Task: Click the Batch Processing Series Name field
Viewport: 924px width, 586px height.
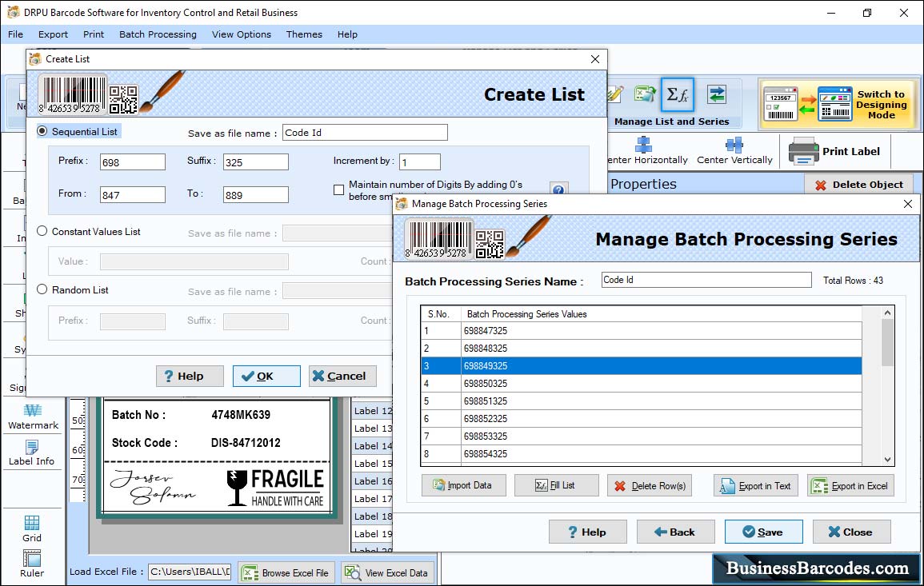Action: pyautogui.click(x=706, y=280)
